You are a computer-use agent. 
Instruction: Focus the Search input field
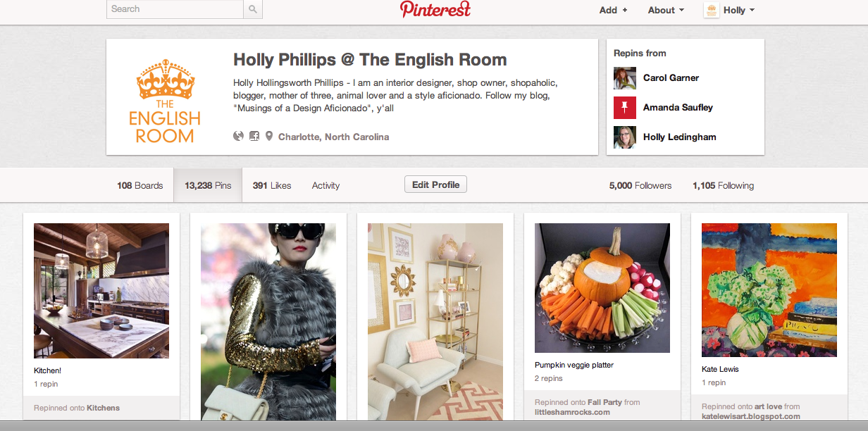(x=175, y=9)
